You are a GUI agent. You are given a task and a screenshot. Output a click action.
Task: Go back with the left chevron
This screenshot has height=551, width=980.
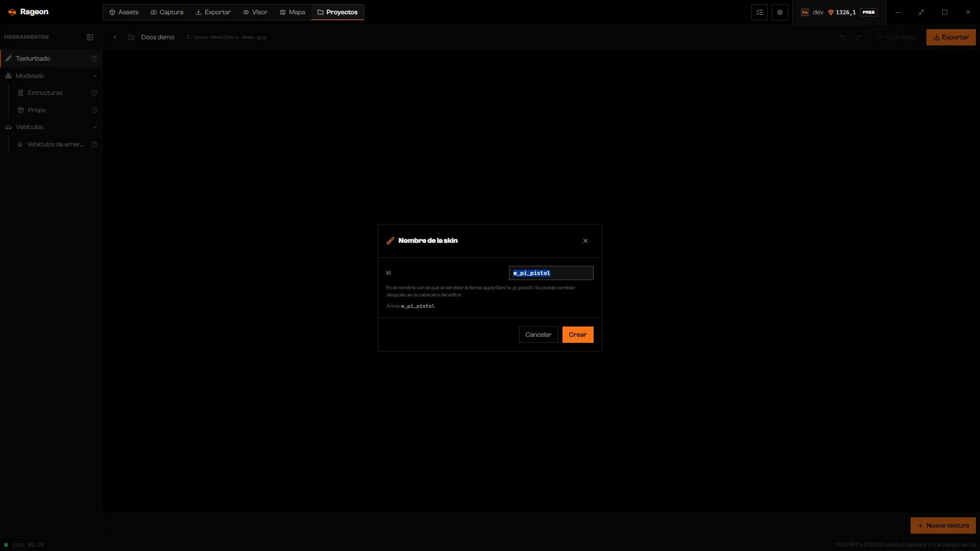pos(115,37)
